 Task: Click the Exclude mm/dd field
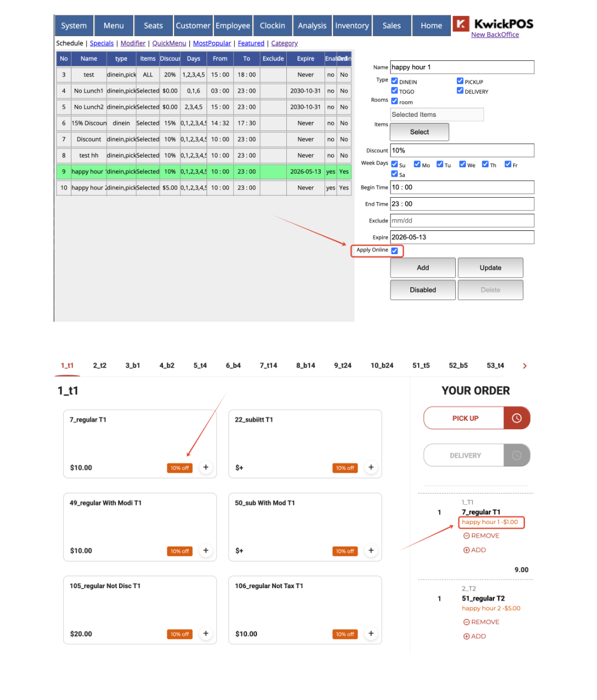[462, 220]
